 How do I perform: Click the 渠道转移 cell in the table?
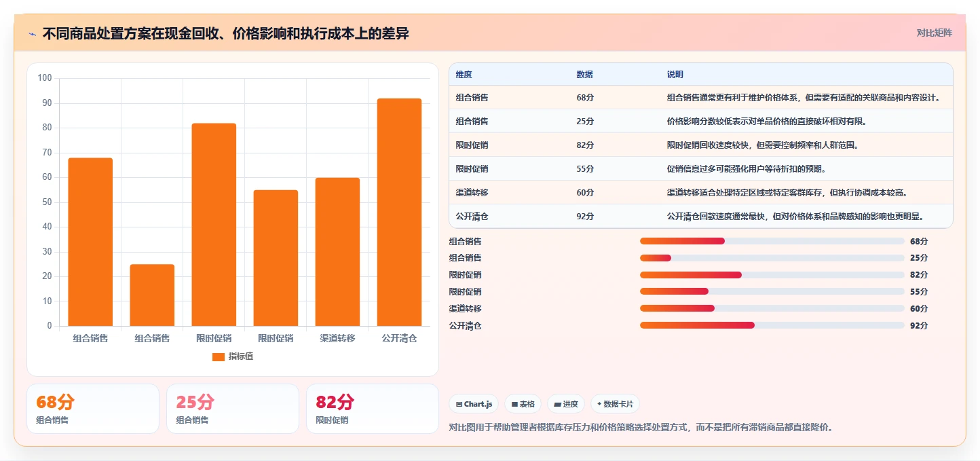(x=472, y=193)
